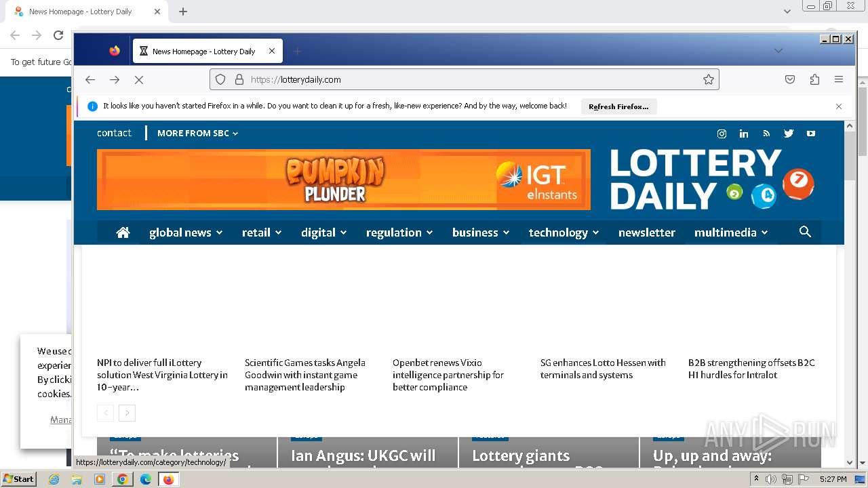
Task: Read Scientific Games Angela Goodwin headline
Action: tap(305, 375)
